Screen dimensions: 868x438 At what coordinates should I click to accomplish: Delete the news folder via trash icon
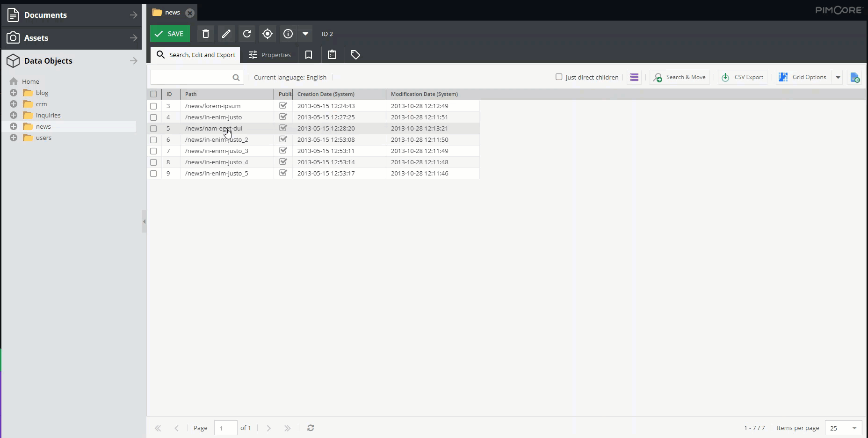coord(206,34)
